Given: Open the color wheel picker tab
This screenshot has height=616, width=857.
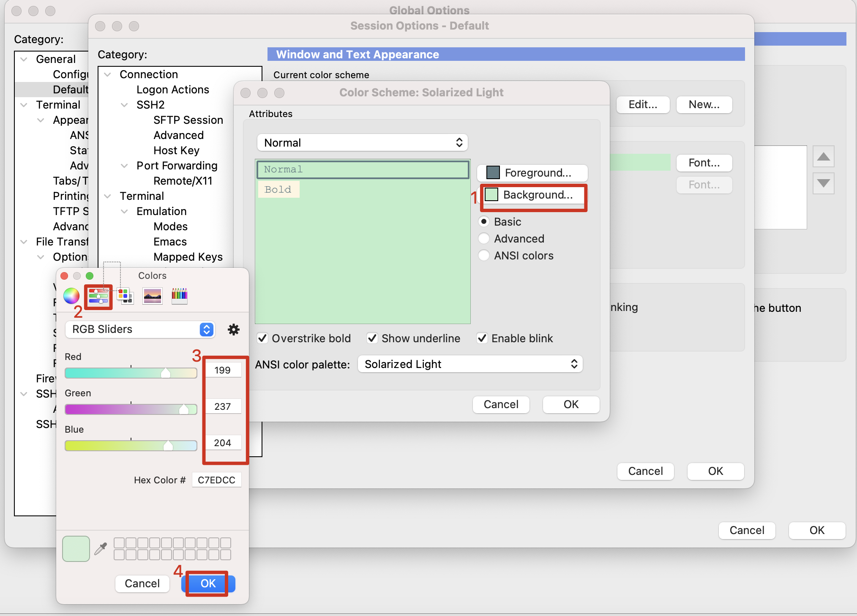Looking at the screenshot, I should point(71,296).
